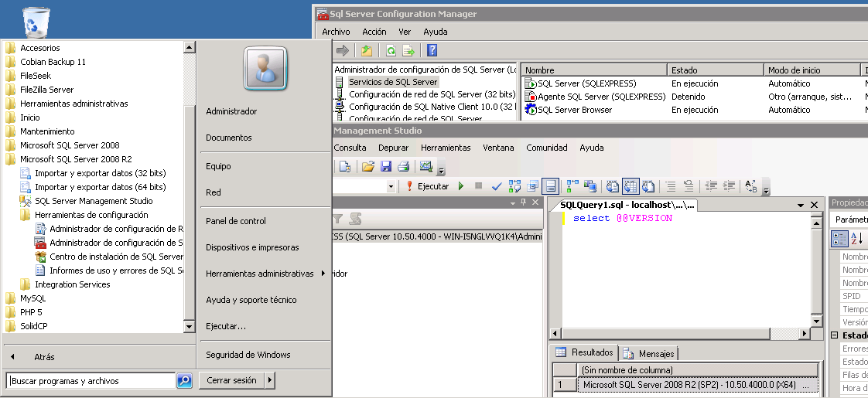Open the Depurar menu
This screenshot has height=398, width=868.
coord(394,148)
